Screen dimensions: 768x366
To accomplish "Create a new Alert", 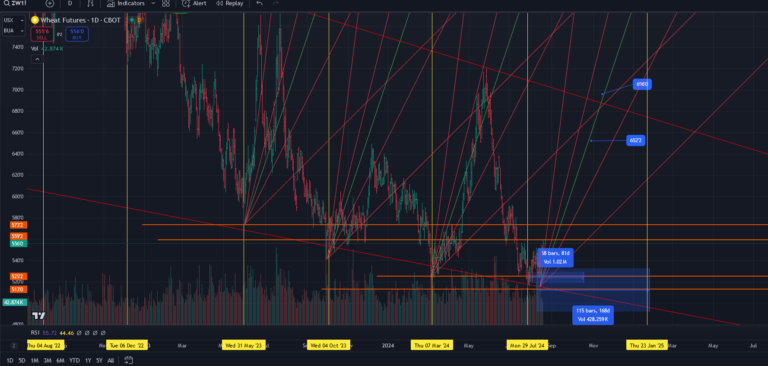I will pyautogui.click(x=194, y=3).
